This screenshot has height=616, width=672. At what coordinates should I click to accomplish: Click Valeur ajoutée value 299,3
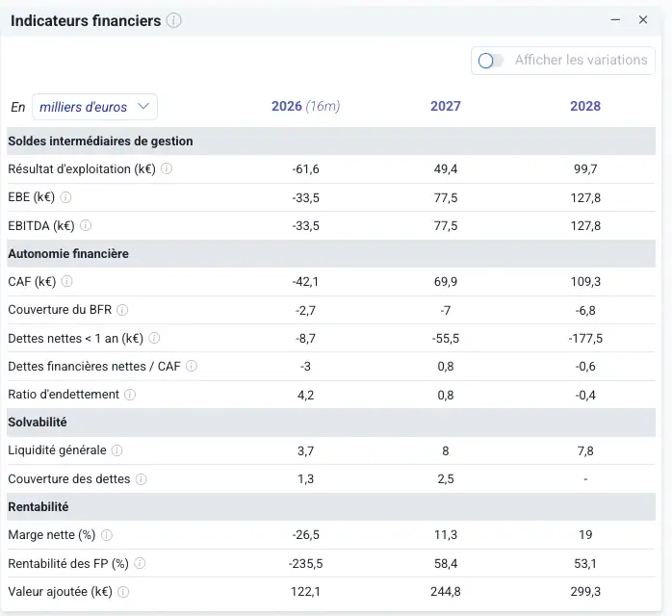click(585, 592)
